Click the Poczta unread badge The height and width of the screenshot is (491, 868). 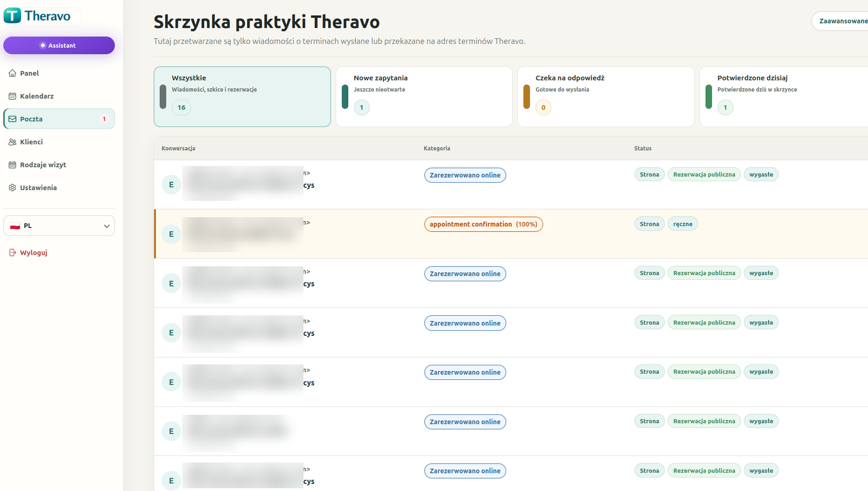(104, 119)
